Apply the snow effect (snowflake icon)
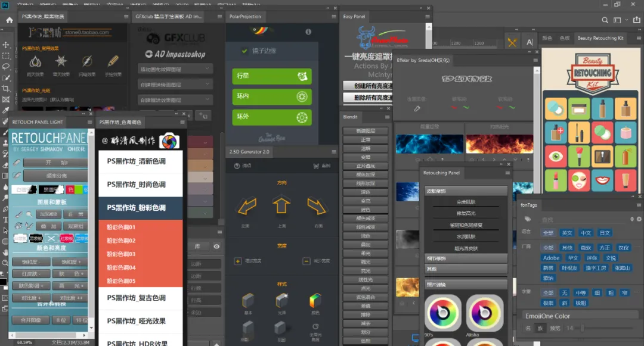The height and width of the screenshot is (346, 644). pyautogui.click(x=61, y=61)
